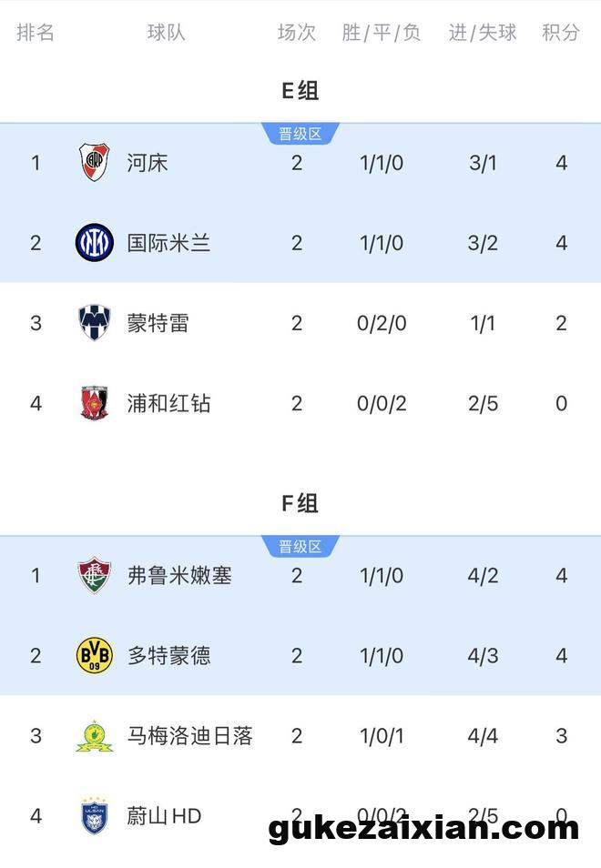Click the Inter Milan club logo

94,242
